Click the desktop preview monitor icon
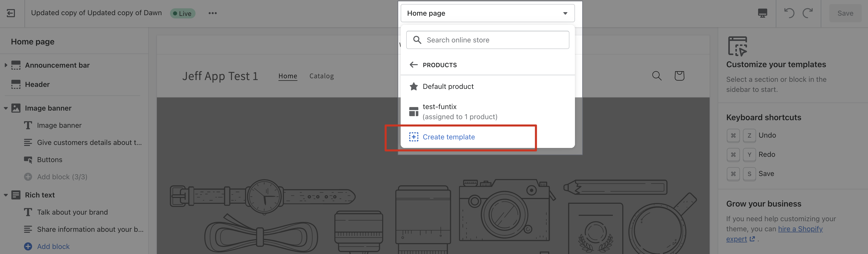Viewport: 868px width, 254px height. click(x=762, y=13)
